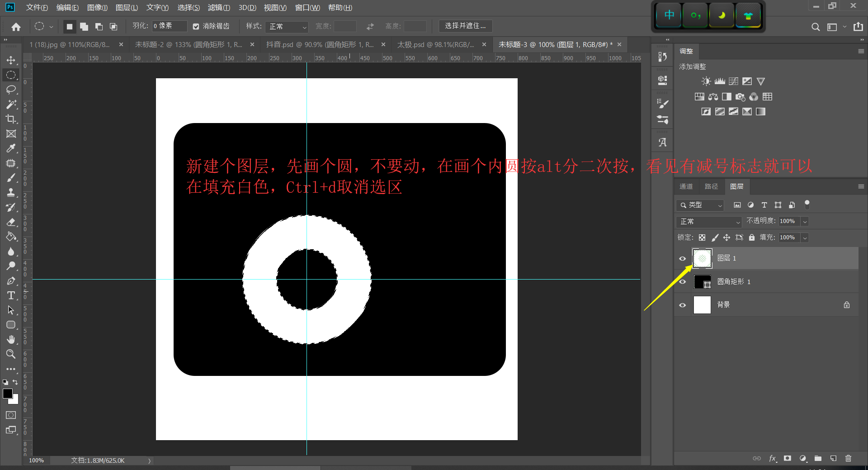Select the Paint Bucket tool
Viewport: 868px width, 470px height.
pos(11,237)
